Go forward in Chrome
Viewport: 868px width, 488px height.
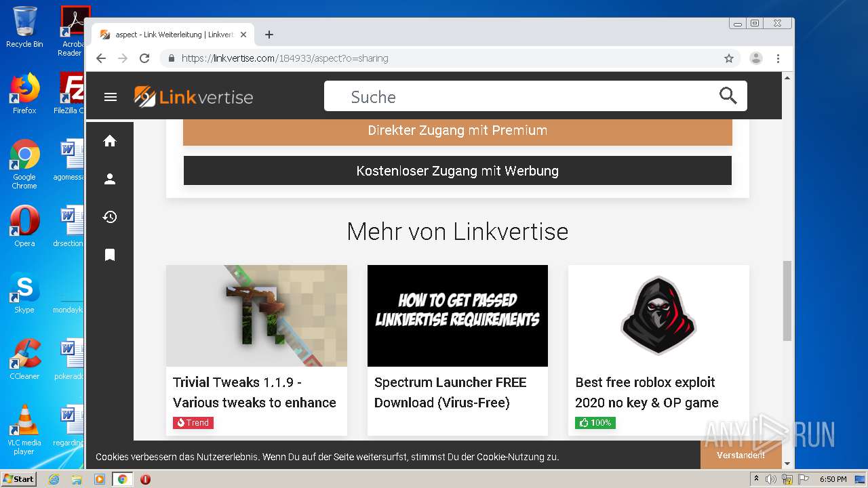pos(123,58)
